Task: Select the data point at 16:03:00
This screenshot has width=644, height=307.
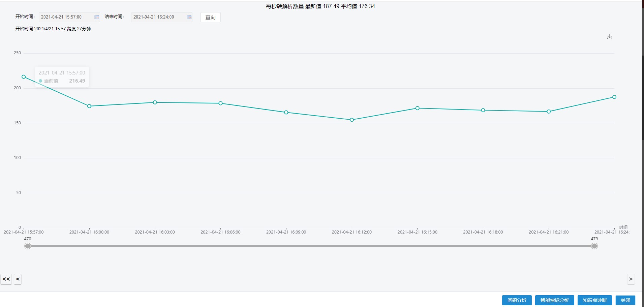Action: click(x=155, y=102)
